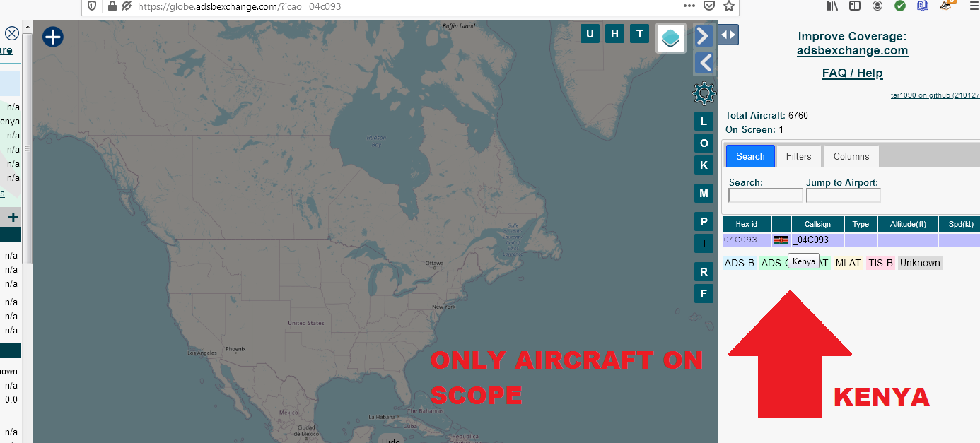Open Firefox library icon
This screenshot has height=443, width=980.
[x=834, y=6]
